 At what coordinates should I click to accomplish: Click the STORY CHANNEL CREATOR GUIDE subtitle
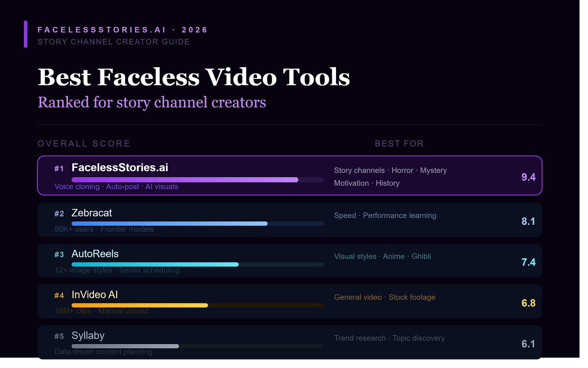click(114, 42)
